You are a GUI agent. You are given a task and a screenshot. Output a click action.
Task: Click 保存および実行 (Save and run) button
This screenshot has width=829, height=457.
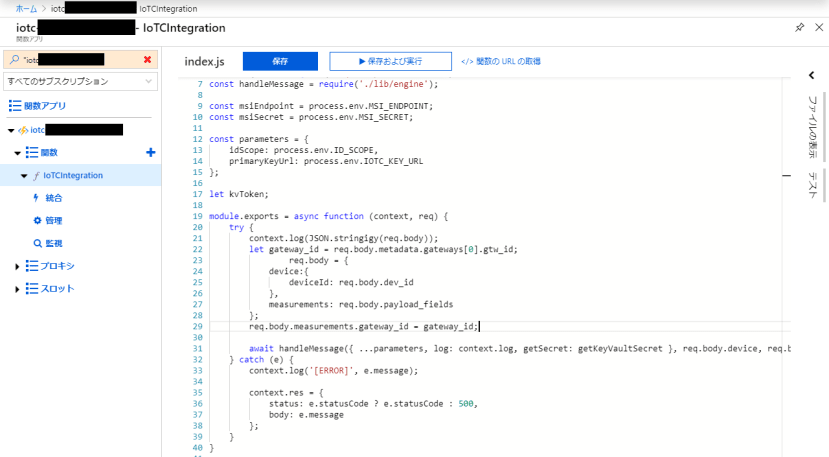(x=390, y=61)
